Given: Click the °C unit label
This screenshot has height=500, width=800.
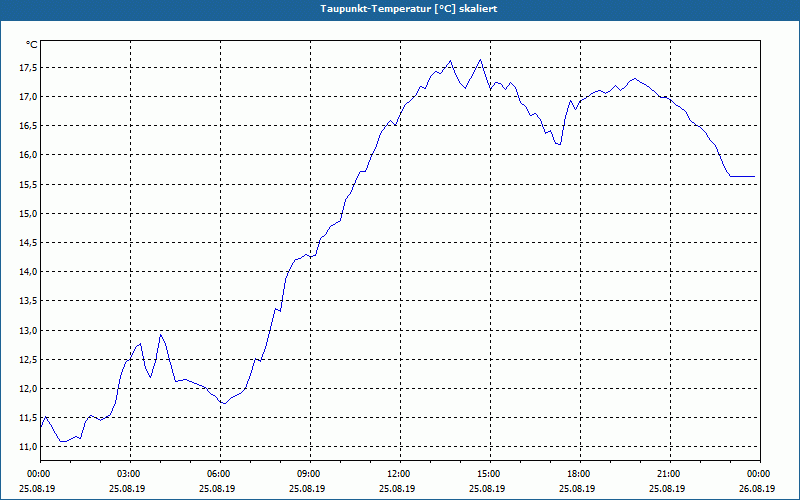Looking at the screenshot, I should tap(32, 45).
